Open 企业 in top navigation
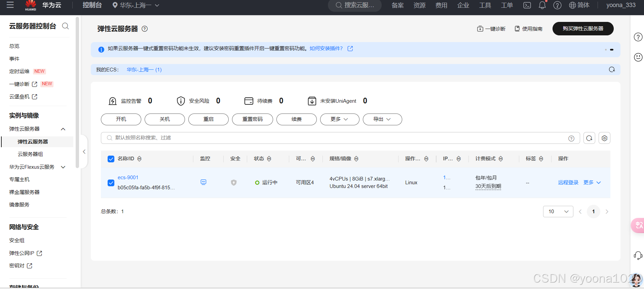This screenshot has height=289, width=644. coord(463,5)
